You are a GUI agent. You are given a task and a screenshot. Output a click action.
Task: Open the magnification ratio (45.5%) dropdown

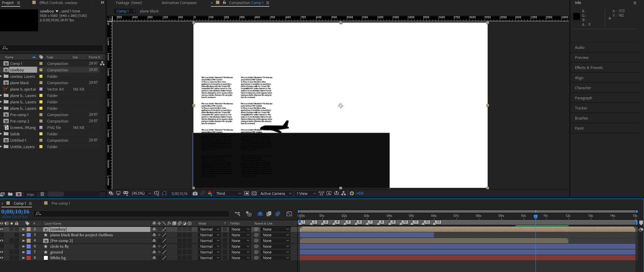141,193
